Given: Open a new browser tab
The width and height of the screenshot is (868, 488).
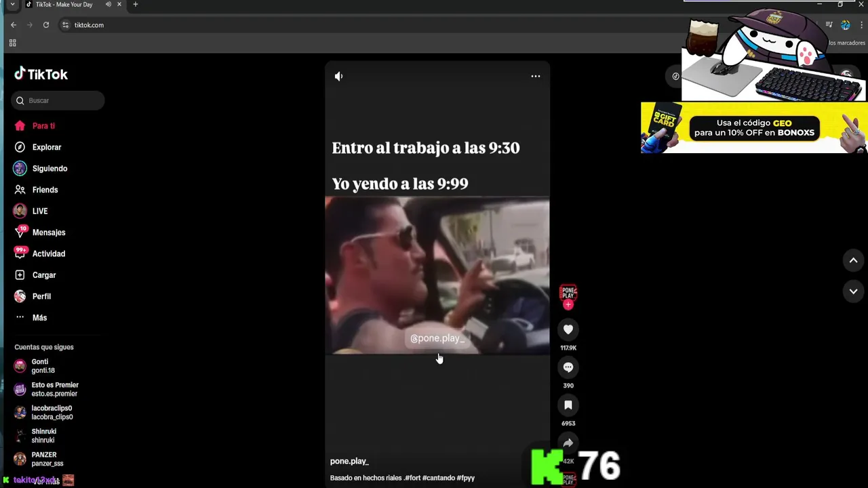Looking at the screenshot, I should click(135, 5).
